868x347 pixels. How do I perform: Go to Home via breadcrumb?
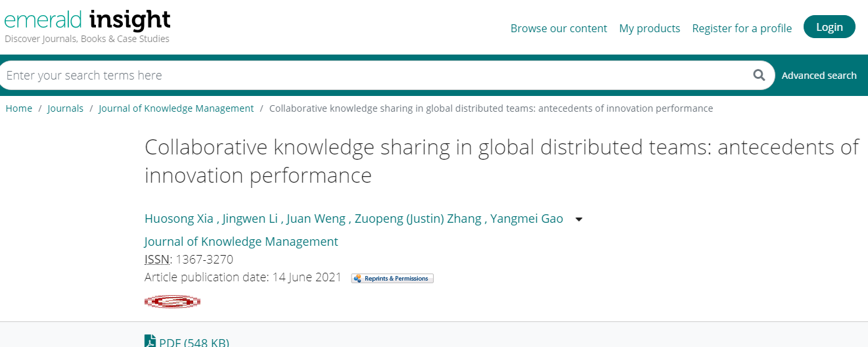[x=19, y=108]
